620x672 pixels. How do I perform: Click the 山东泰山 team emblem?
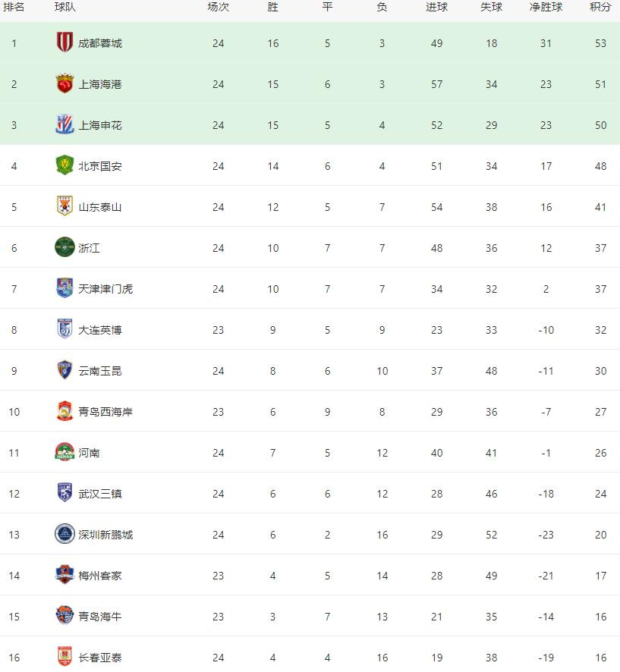[x=65, y=206]
